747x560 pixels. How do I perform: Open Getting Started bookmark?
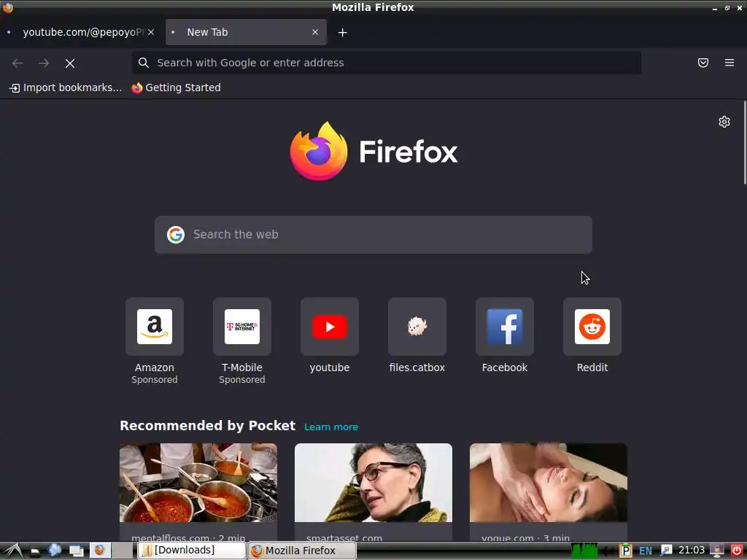(176, 87)
